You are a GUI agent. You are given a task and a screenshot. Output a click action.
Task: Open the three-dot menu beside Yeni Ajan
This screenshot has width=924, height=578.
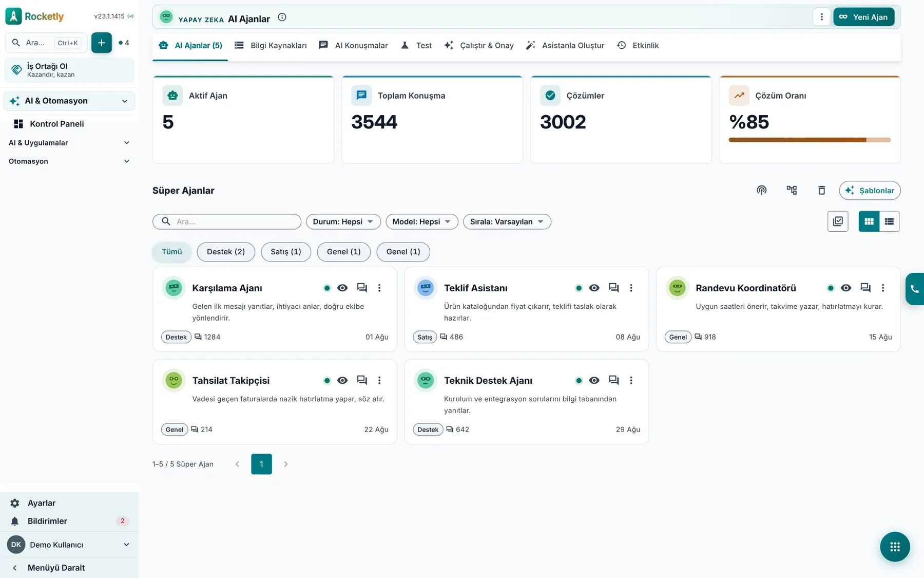(821, 17)
